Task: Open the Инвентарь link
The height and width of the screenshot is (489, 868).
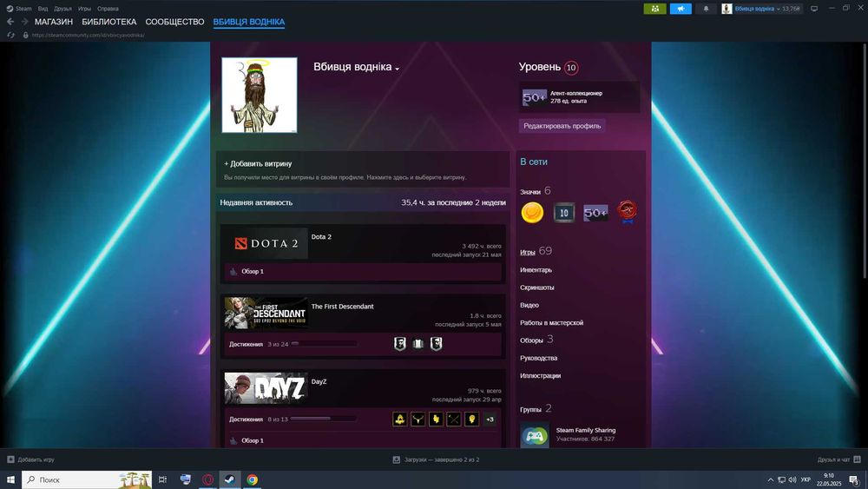Action: [536, 270]
